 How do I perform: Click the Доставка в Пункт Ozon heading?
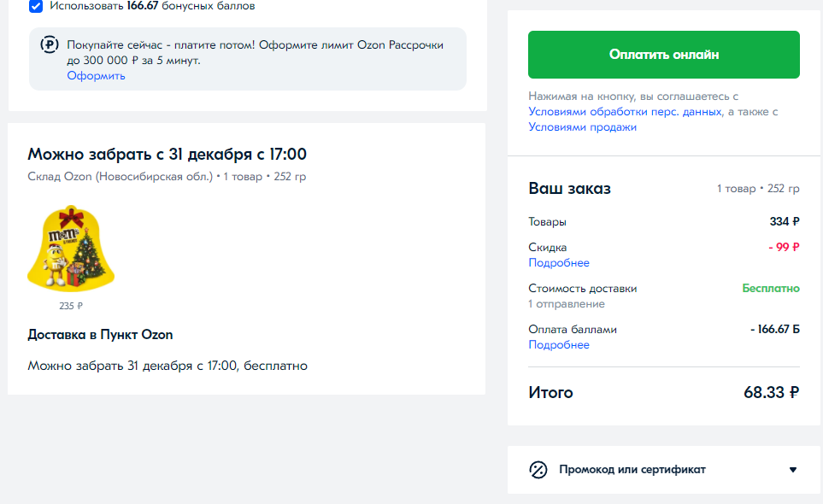click(x=100, y=335)
